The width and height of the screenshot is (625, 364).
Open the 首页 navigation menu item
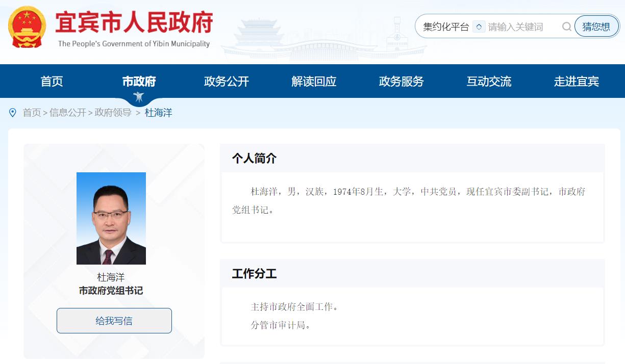pos(52,81)
